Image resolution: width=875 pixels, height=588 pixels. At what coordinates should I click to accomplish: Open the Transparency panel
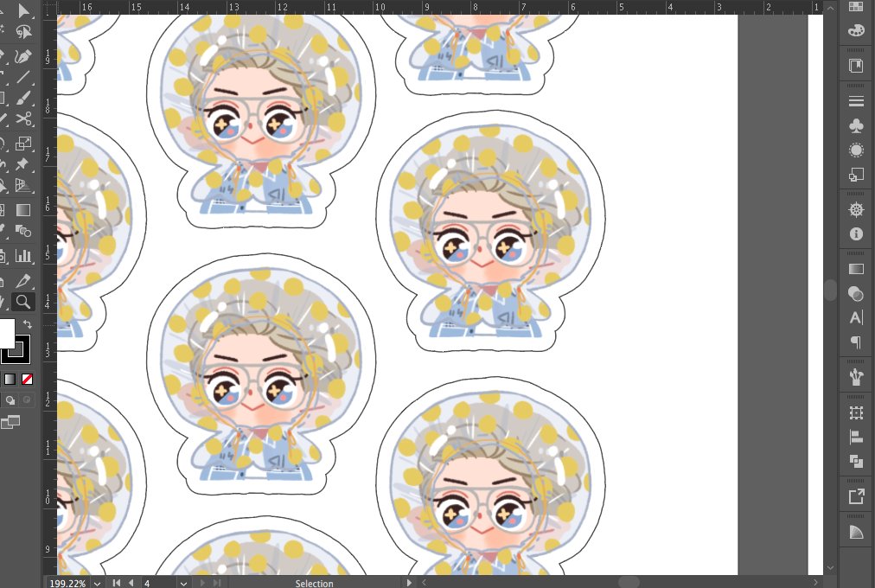click(x=856, y=293)
